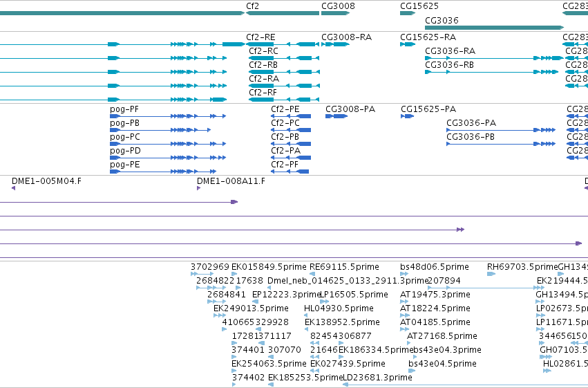The height and width of the screenshot is (388, 588).
Task: Click the pog-PE protein label
Action: (x=125, y=165)
